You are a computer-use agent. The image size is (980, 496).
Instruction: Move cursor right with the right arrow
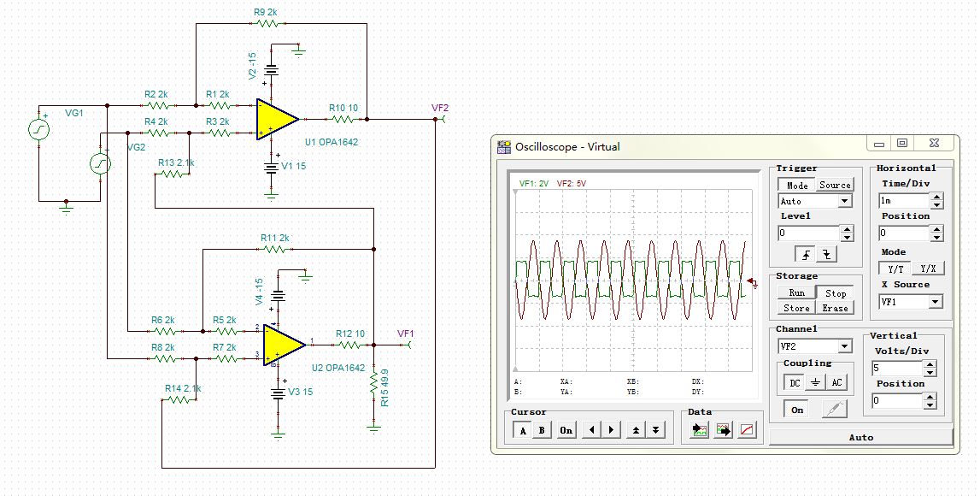611,430
